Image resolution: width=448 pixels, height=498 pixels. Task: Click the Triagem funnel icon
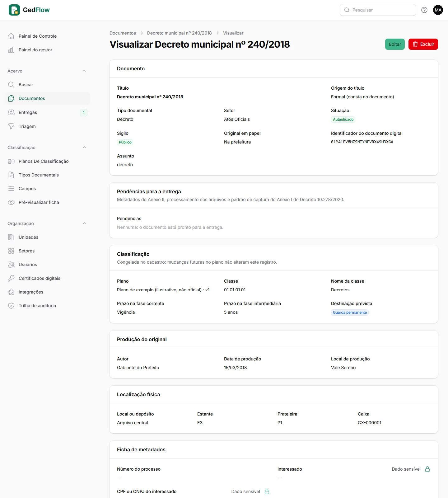pyautogui.click(x=11, y=126)
